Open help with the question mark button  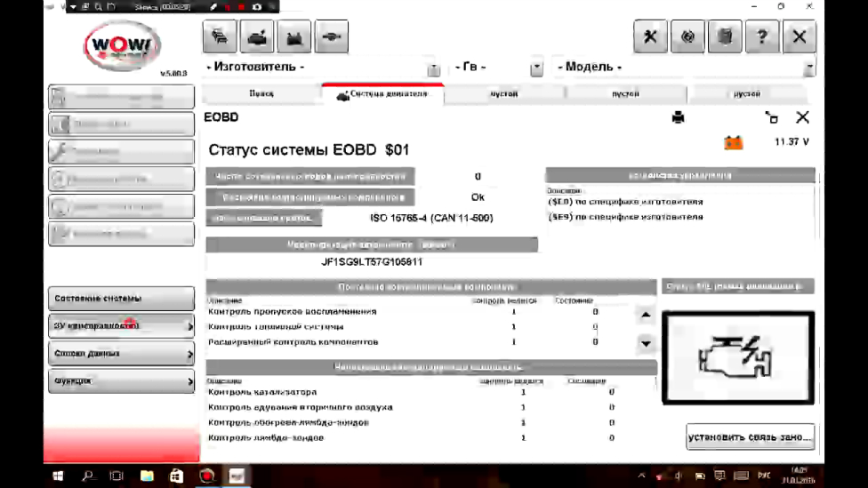pos(762,36)
